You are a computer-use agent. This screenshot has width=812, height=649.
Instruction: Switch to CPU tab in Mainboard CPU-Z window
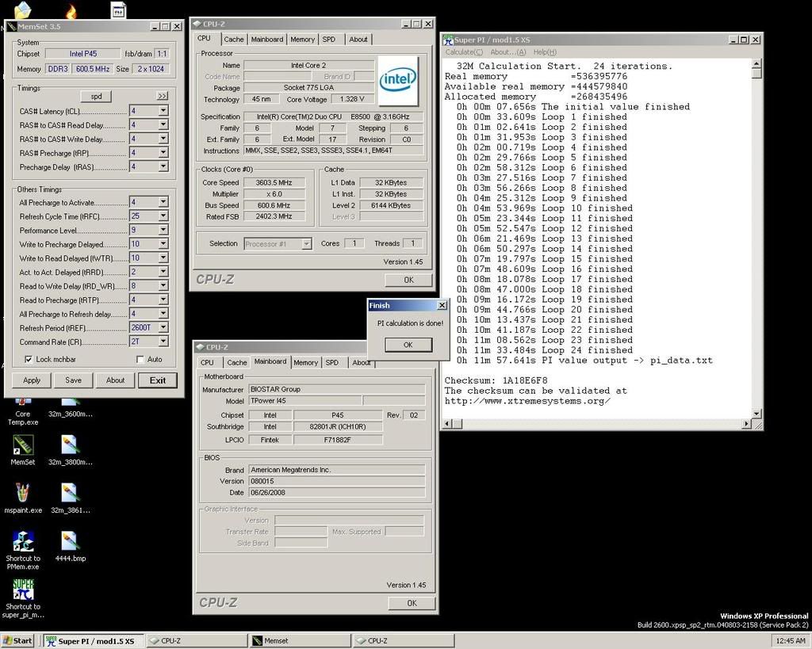coord(207,363)
